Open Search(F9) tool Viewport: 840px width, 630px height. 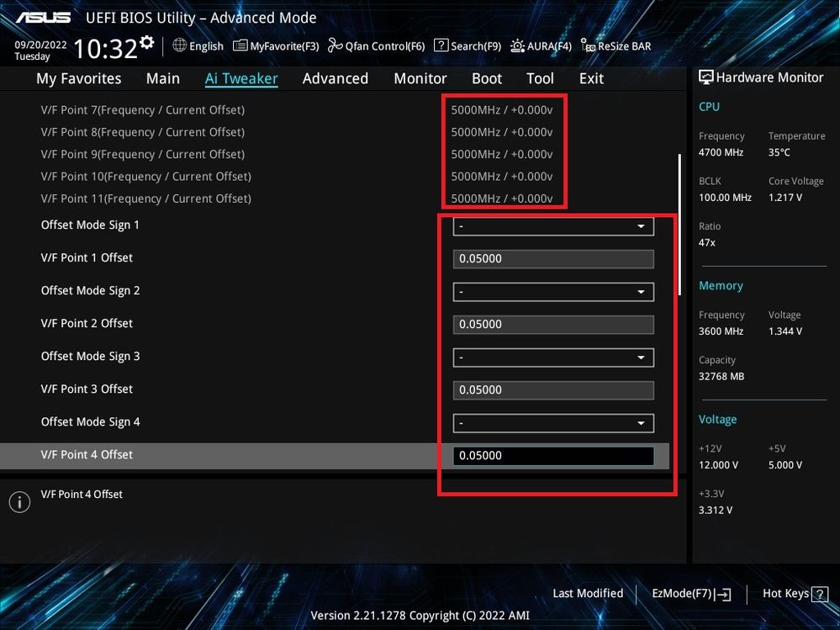click(468, 46)
